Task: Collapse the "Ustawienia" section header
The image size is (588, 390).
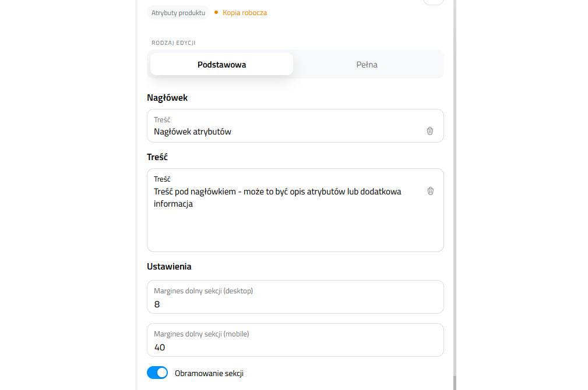Action: (x=169, y=266)
